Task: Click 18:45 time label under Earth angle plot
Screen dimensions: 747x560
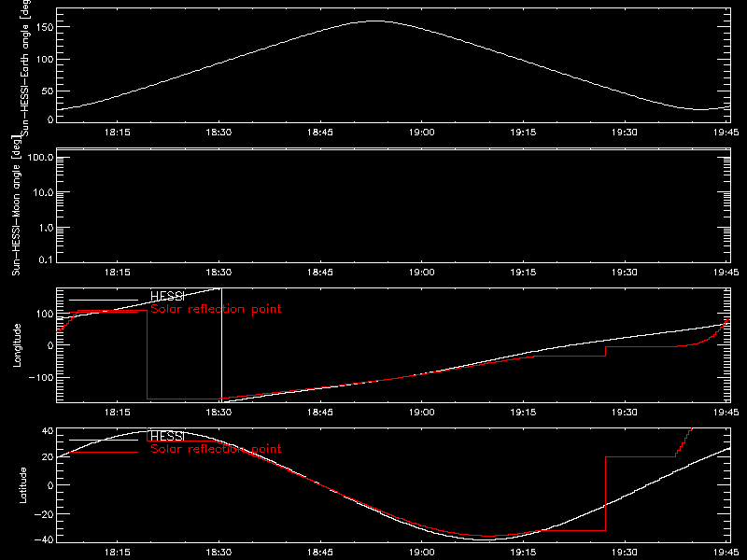Action: [x=320, y=132]
